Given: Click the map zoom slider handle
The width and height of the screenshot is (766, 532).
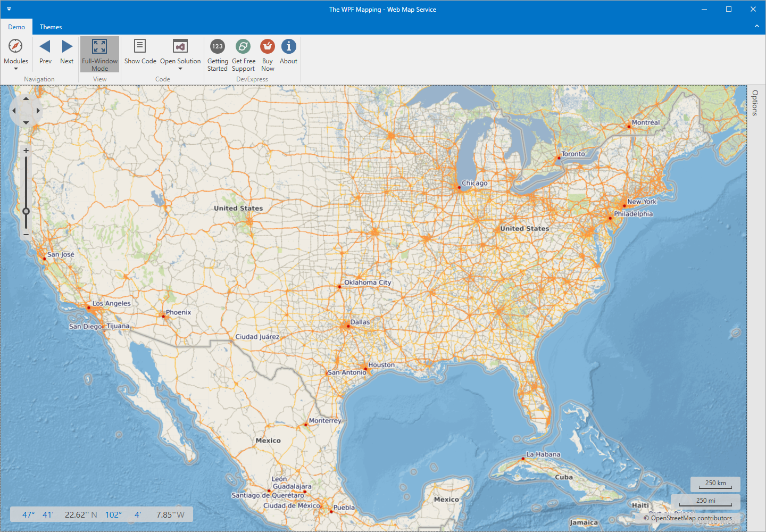Looking at the screenshot, I should pos(26,211).
